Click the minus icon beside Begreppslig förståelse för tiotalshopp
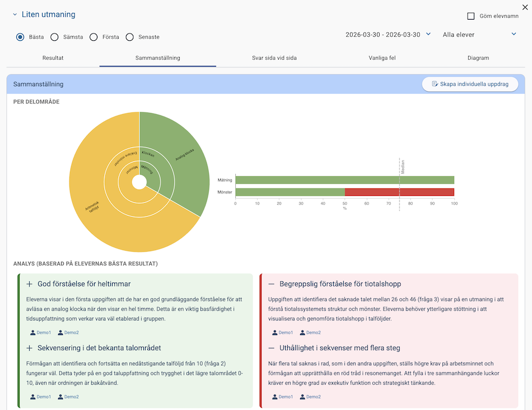This screenshot has height=410, width=532. coord(272,284)
